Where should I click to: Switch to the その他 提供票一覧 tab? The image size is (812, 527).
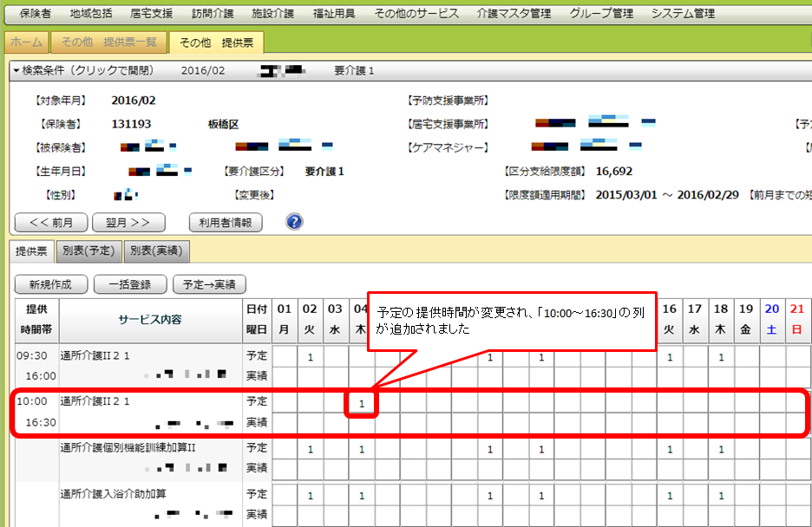[108, 42]
